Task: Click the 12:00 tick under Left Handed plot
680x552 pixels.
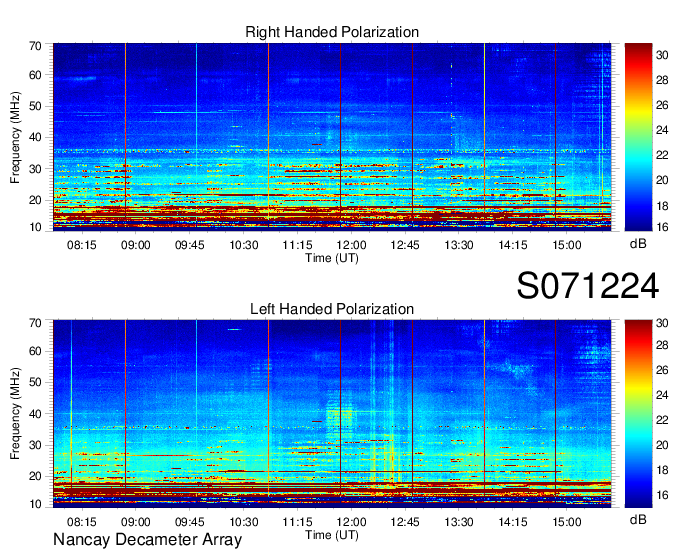Action: 351,522
